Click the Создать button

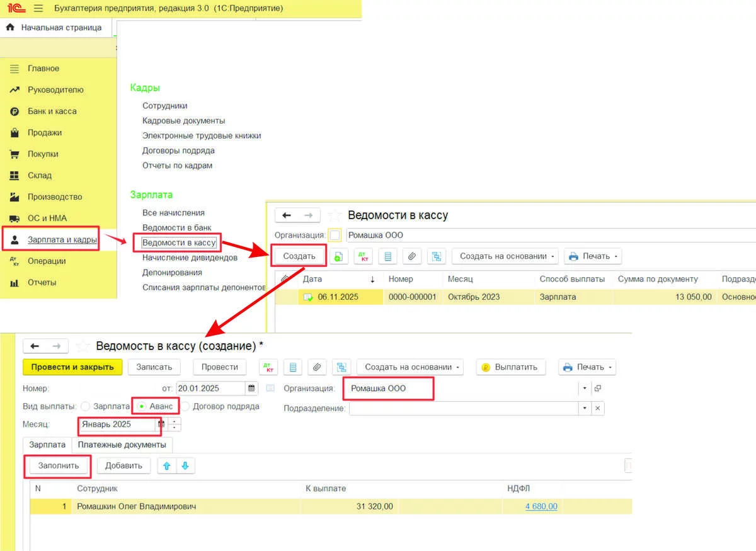coord(299,256)
